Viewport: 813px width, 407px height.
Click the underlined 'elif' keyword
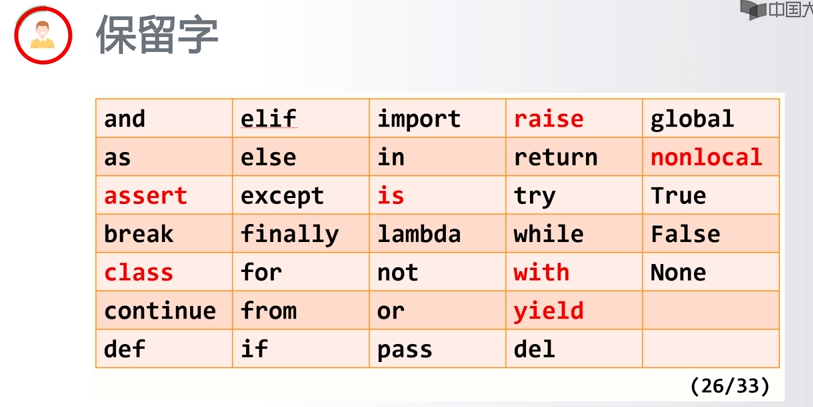(x=269, y=119)
